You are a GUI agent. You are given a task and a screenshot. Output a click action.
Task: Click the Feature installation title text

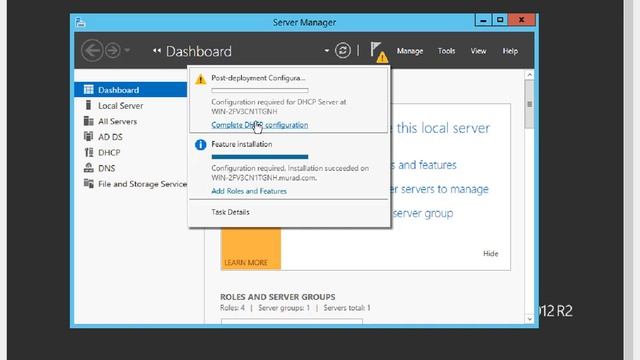coord(242,144)
